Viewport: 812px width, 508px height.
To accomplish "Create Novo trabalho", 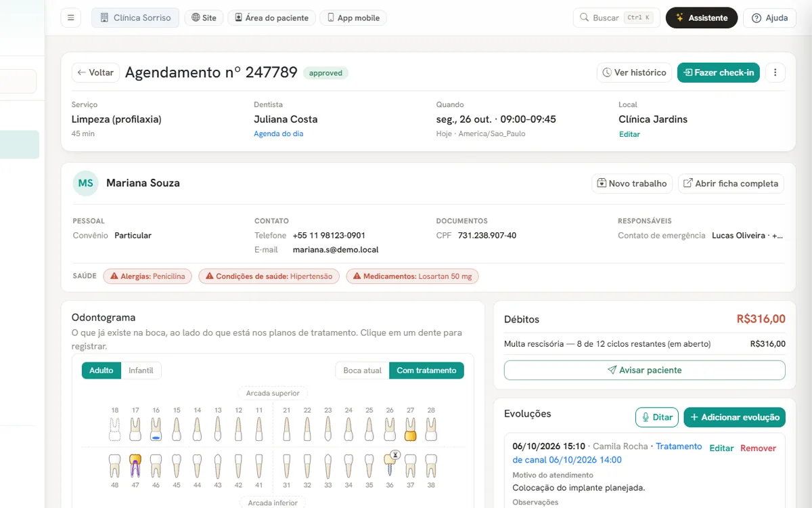I will click(x=632, y=184).
